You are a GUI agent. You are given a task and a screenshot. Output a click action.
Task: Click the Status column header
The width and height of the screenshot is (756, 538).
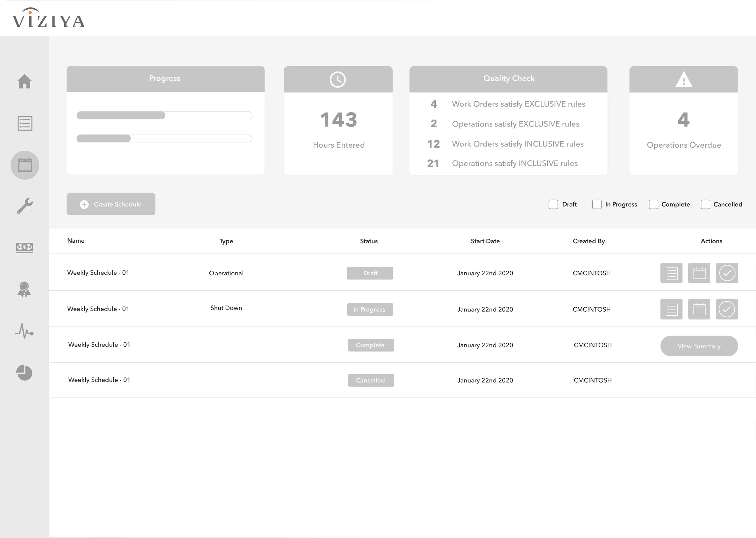(x=369, y=241)
